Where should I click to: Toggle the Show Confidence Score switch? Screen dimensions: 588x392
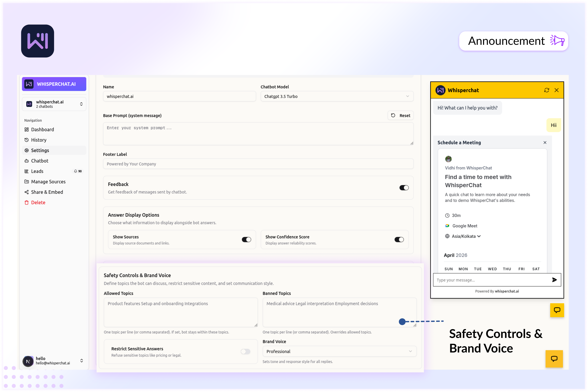pyautogui.click(x=399, y=240)
